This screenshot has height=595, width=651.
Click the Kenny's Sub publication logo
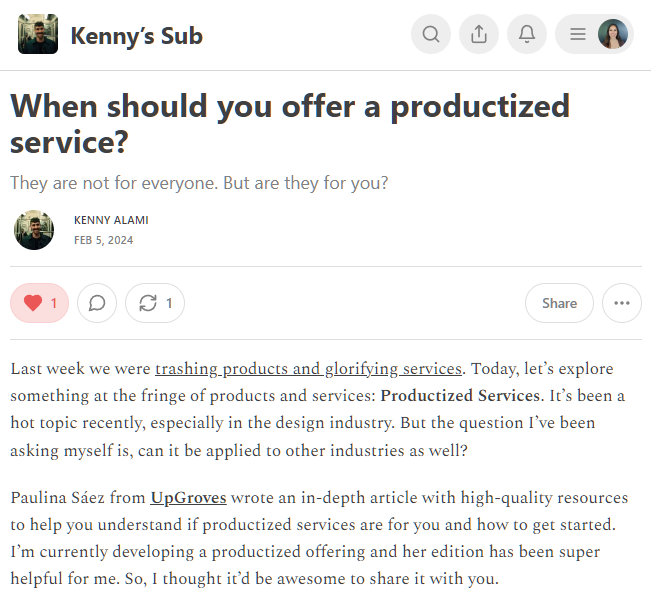pyautogui.click(x=38, y=35)
